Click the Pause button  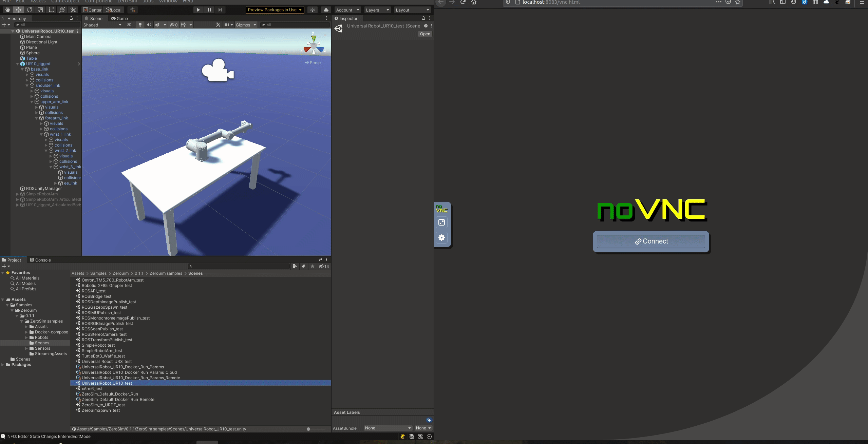tap(209, 10)
